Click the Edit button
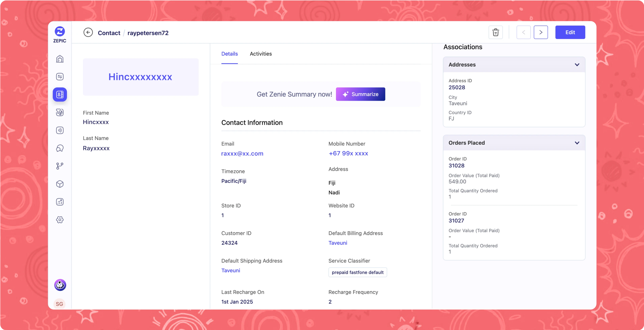The width and height of the screenshot is (644, 330). coord(570,32)
